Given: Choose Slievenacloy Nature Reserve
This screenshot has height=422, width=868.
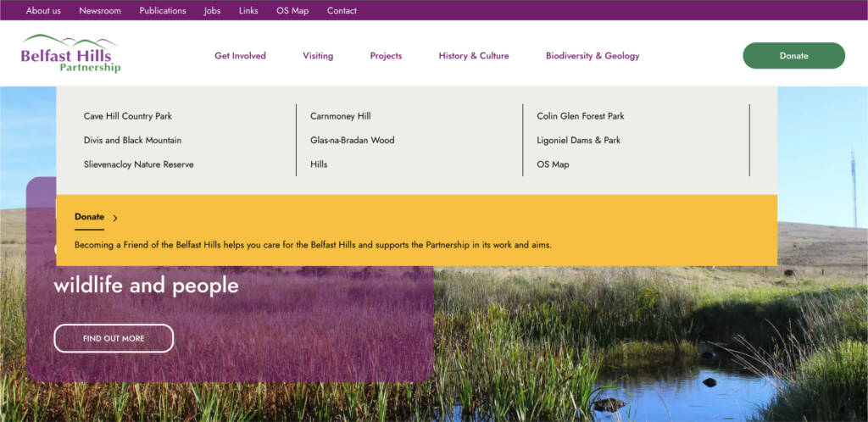Looking at the screenshot, I should pos(138,164).
